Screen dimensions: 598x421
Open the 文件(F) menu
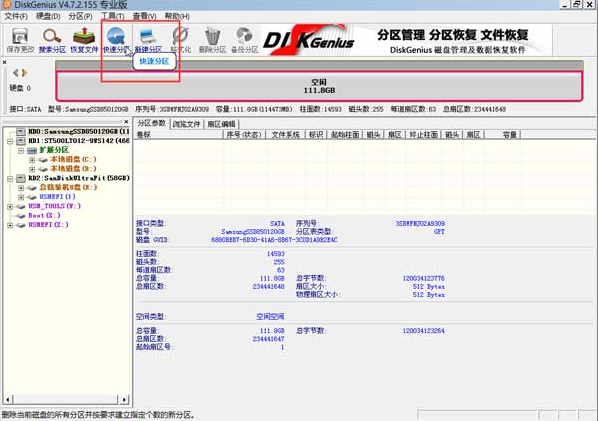tap(16, 16)
